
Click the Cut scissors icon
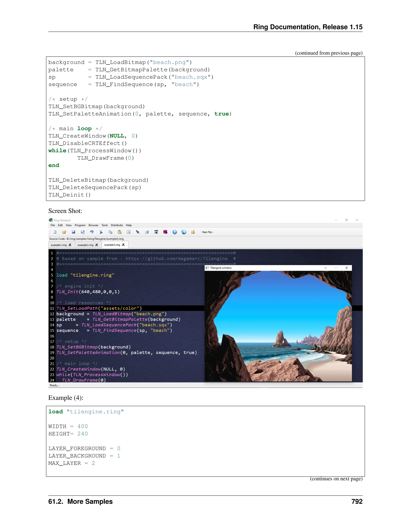101,232
